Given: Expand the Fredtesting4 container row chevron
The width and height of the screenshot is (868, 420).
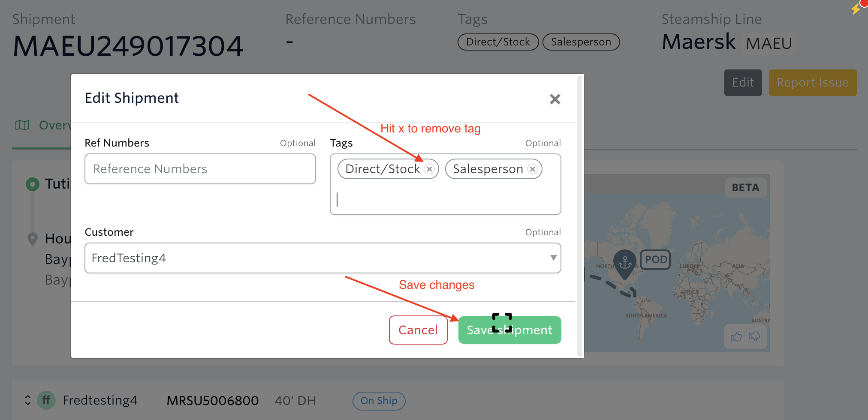Looking at the screenshot, I should [x=28, y=400].
